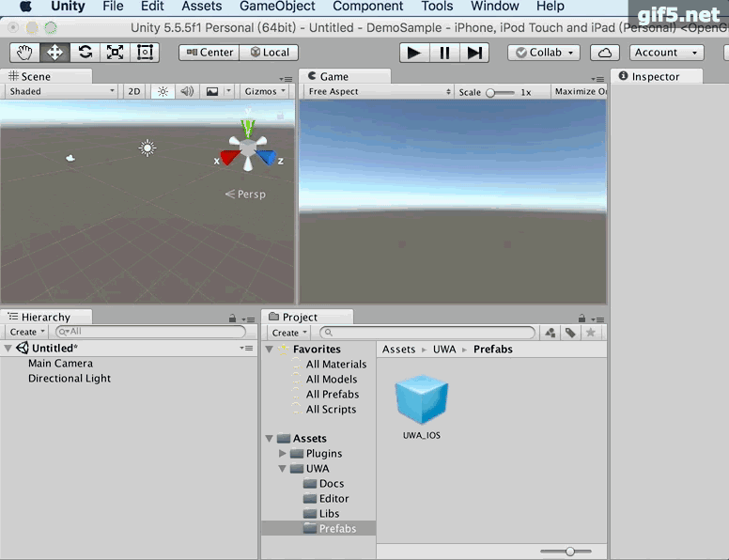Select the Rect Transform tool
The width and height of the screenshot is (729, 560).
pyautogui.click(x=145, y=53)
